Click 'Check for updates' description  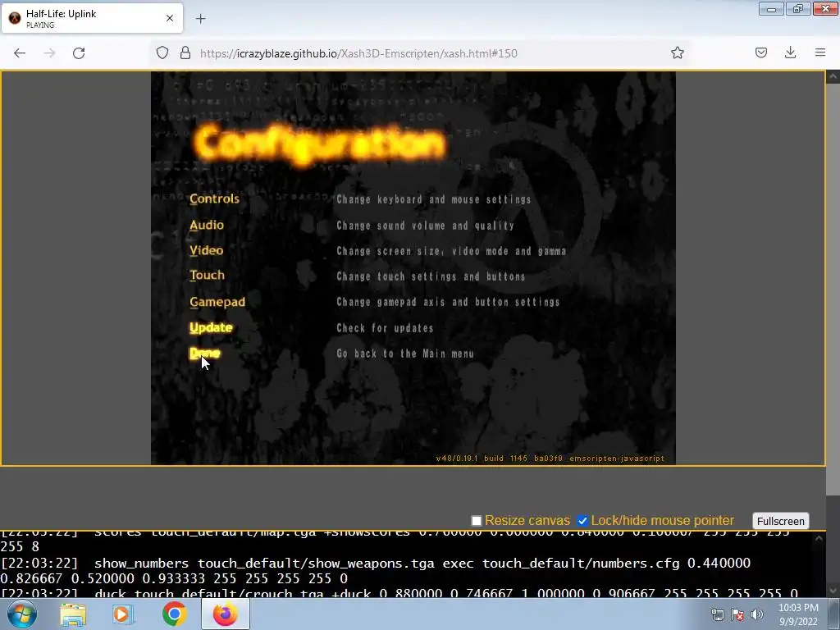(x=385, y=328)
